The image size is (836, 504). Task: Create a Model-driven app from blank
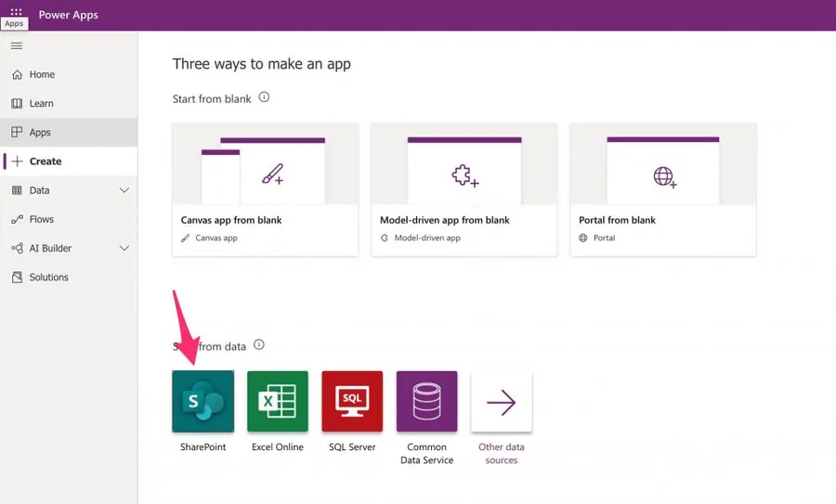464,189
